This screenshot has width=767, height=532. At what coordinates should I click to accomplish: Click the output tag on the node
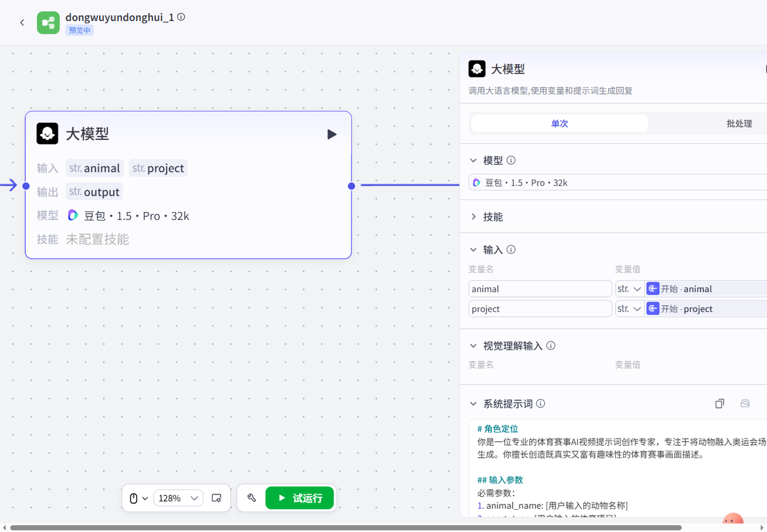coord(94,192)
